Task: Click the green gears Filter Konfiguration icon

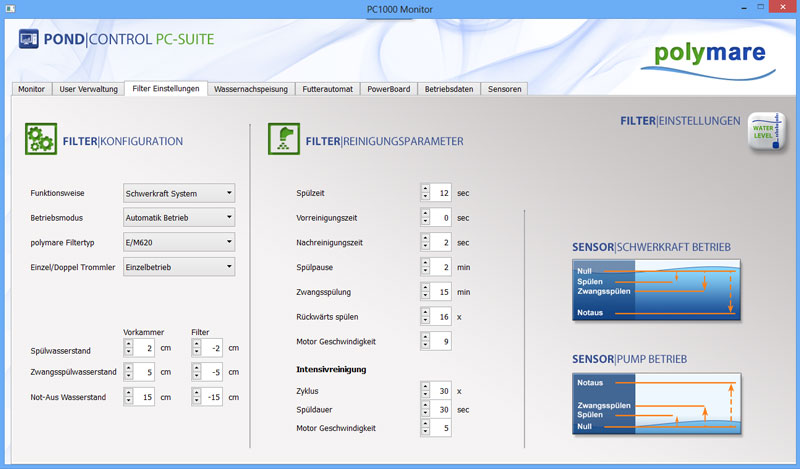Action: tap(40, 140)
